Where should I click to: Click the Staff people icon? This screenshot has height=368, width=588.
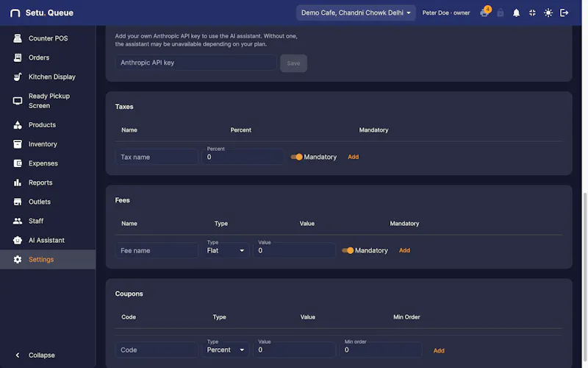(18, 221)
